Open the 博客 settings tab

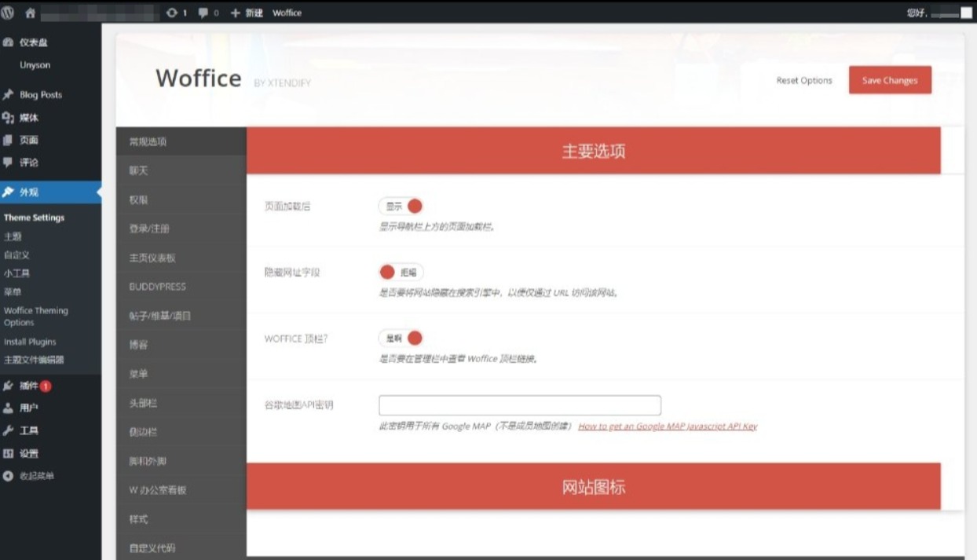point(181,345)
